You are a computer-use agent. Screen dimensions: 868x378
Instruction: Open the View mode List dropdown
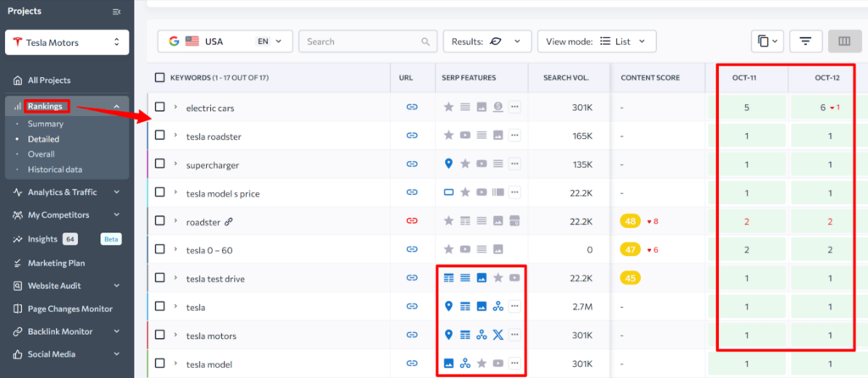point(597,42)
